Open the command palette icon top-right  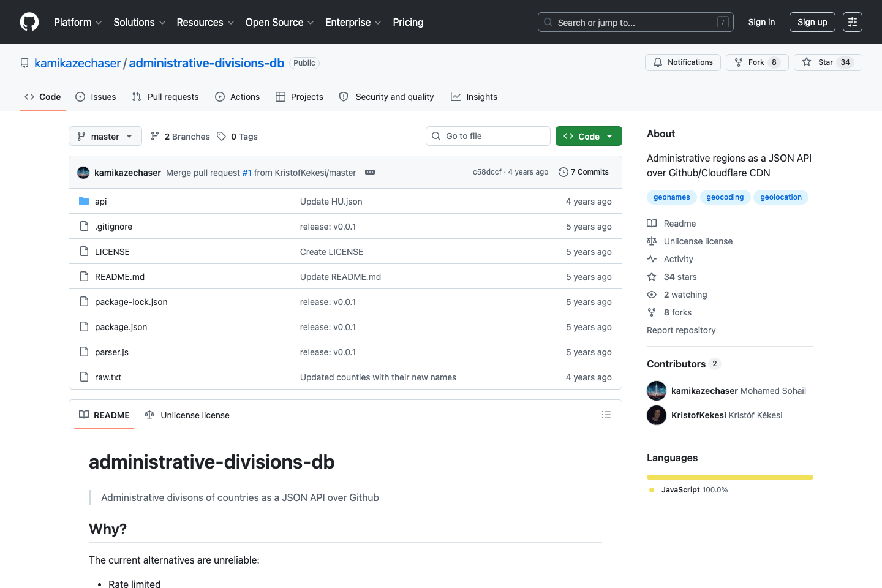coord(853,22)
